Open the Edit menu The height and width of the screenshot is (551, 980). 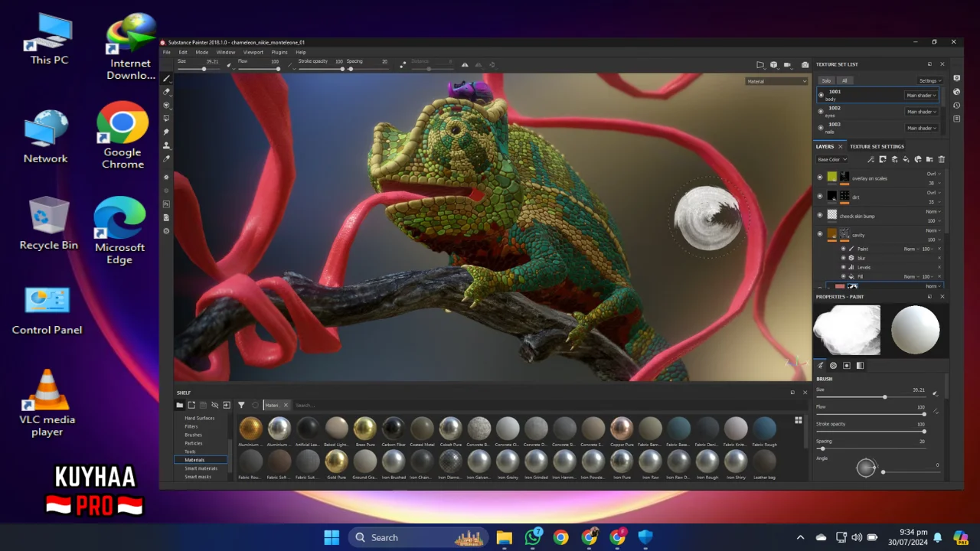click(x=183, y=52)
